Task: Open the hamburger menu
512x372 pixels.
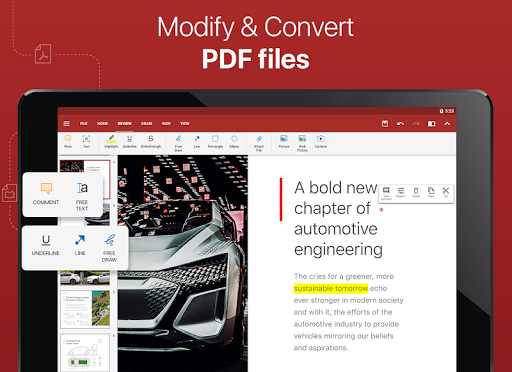Action: [66, 124]
